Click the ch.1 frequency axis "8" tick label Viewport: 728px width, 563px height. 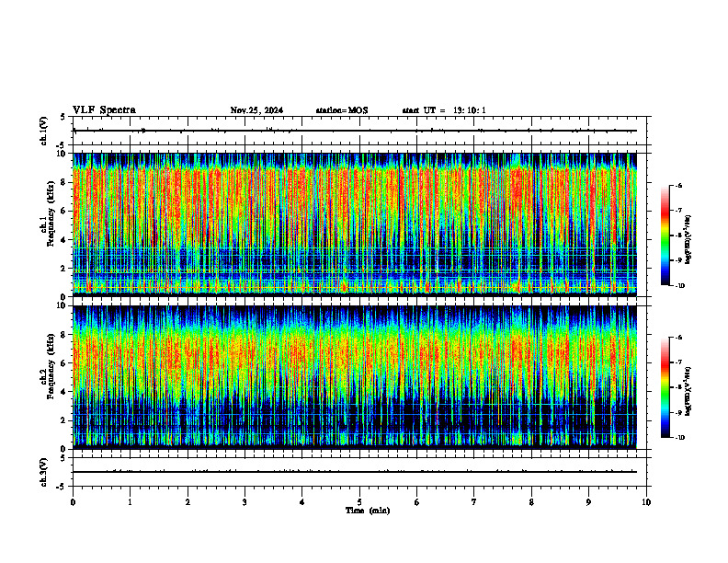click(x=64, y=182)
